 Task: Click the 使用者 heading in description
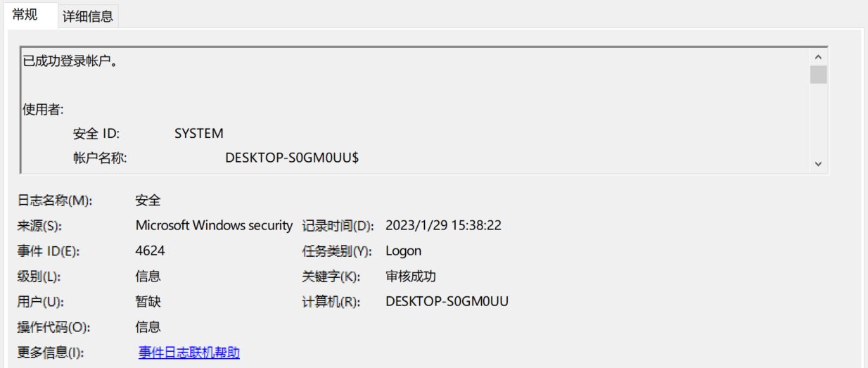[x=44, y=109]
